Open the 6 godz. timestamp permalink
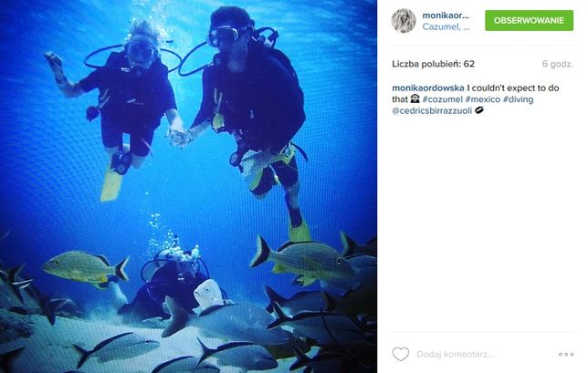The height and width of the screenshot is (373, 588). pos(557,64)
